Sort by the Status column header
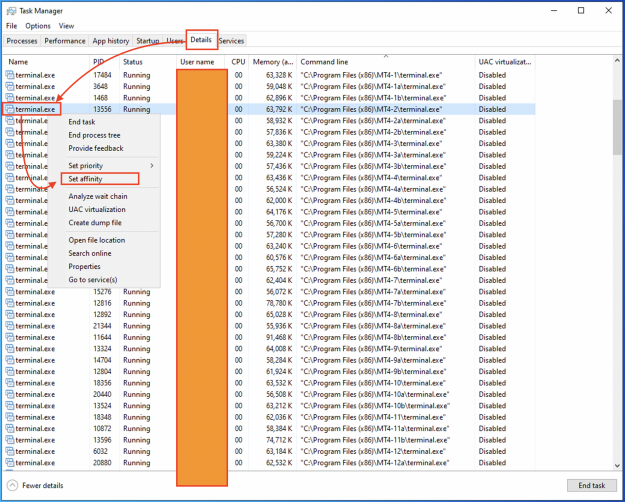 [148, 62]
